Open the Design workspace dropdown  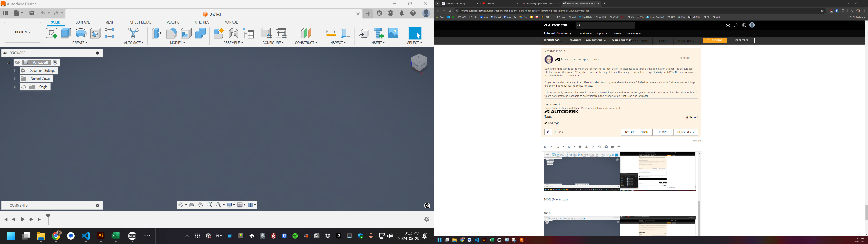(23, 32)
